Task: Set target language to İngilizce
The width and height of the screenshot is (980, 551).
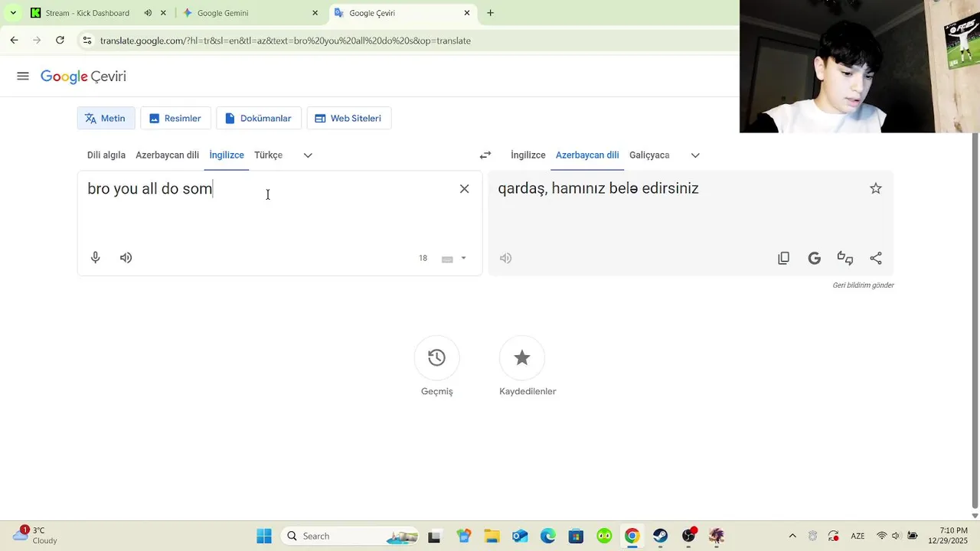Action: [x=528, y=155]
